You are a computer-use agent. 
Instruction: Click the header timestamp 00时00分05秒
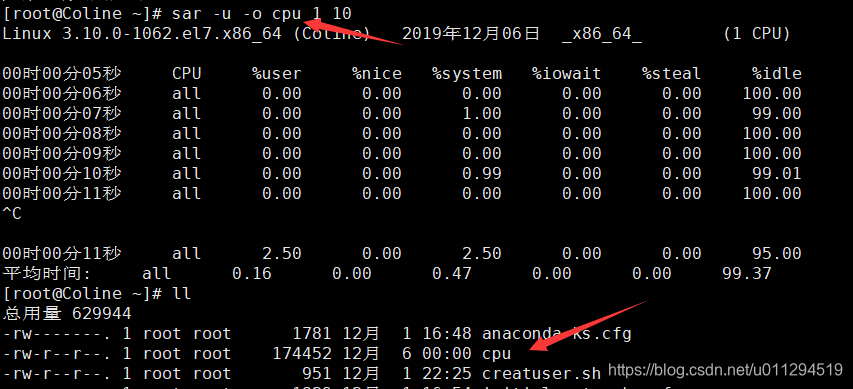tap(62, 73)
